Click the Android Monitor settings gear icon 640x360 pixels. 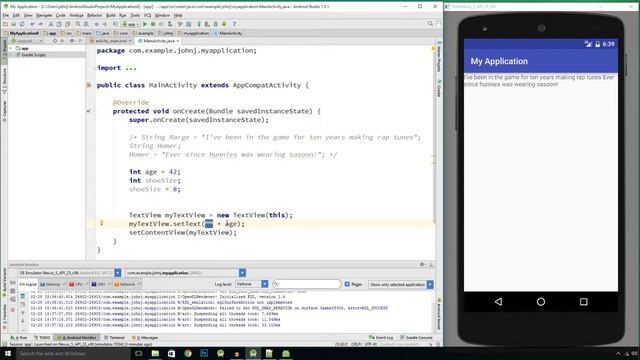coord(422,264)
